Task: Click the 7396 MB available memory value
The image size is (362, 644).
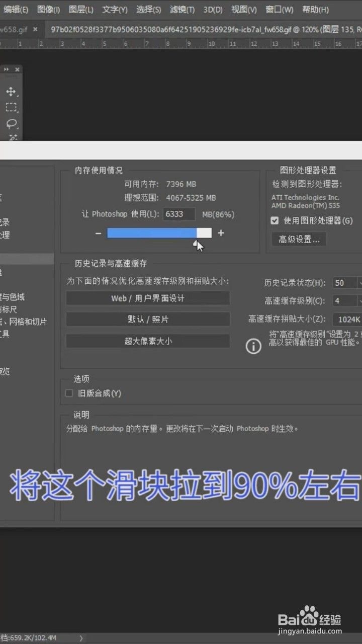Action: click(x=181, y=185)
